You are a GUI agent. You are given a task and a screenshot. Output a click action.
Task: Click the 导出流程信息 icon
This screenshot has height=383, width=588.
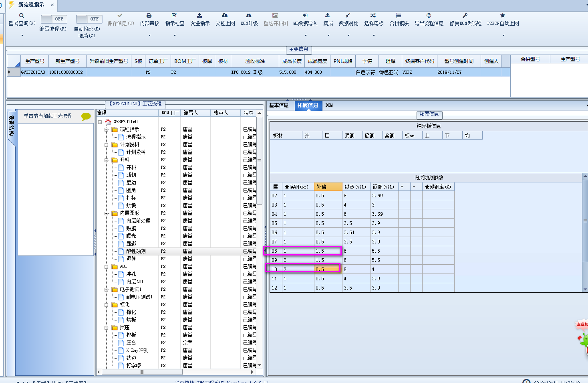pos(429,16)
